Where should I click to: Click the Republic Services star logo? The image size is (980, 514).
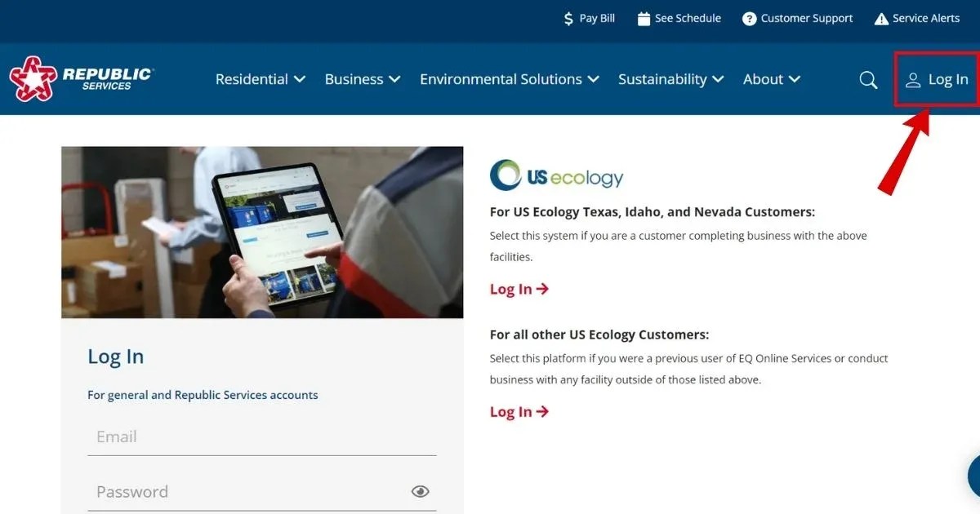point(33,78)
